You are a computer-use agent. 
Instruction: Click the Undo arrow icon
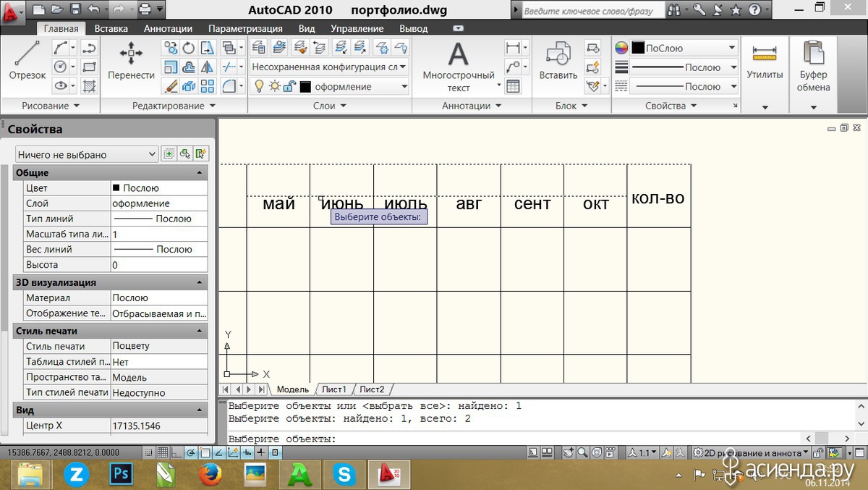94,9
